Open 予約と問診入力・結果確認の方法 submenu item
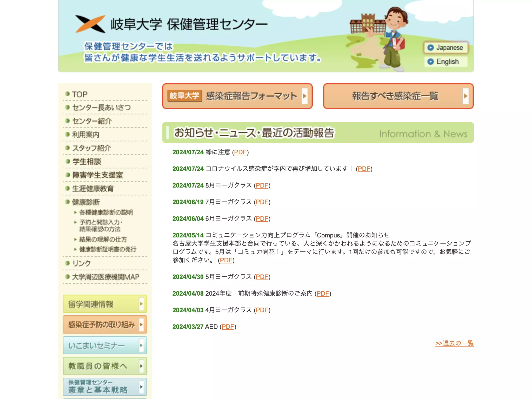The image size is (532, 399). tap(101, 226)
